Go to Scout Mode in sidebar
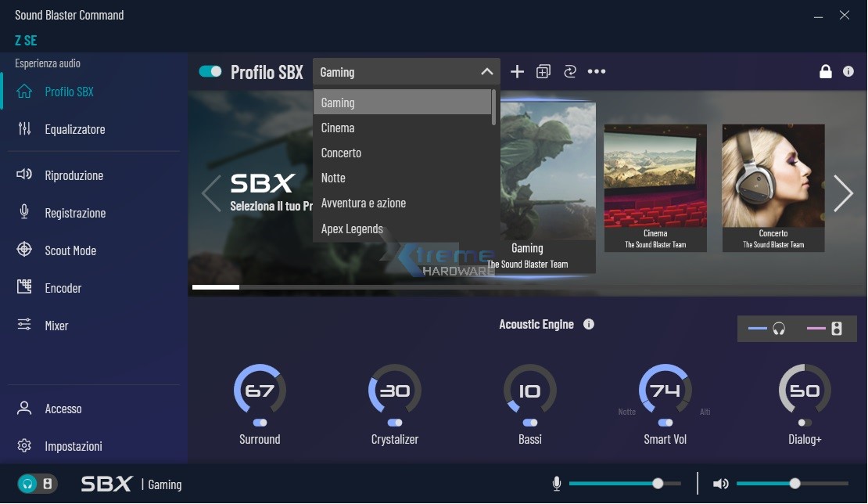Viewport: 868px width, 504px height. (70, 250)
